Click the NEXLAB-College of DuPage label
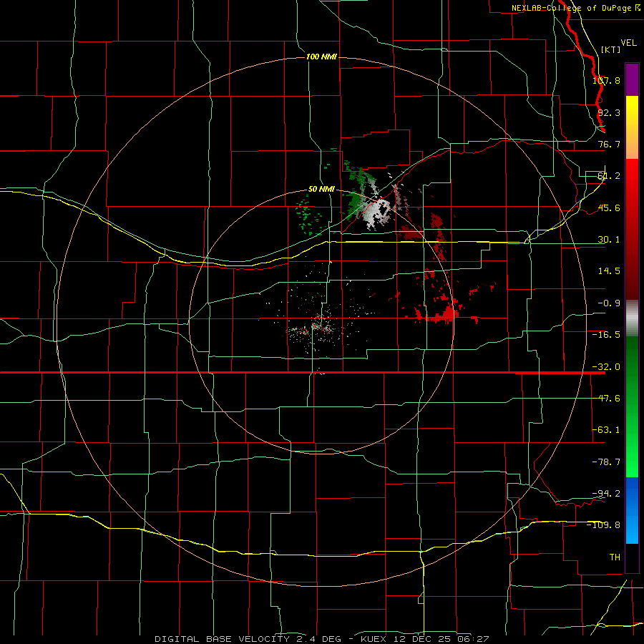644x644 pixels. [x=576, y=8]
